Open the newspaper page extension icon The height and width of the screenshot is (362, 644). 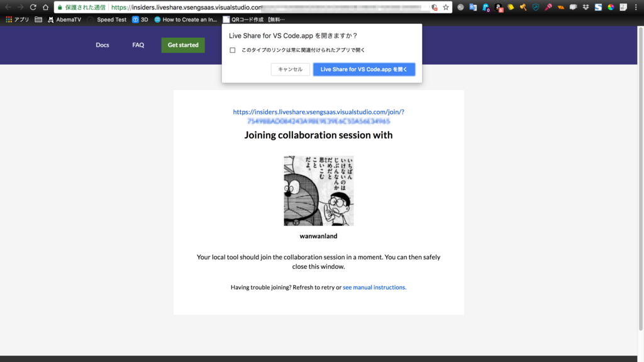(623, 7)
